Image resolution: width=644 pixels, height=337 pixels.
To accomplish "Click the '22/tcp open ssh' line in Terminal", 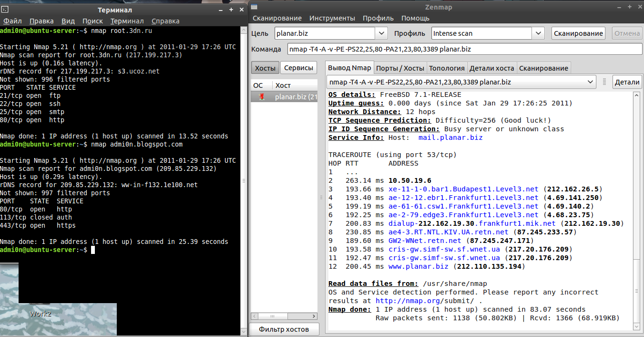I will [30, 104].
